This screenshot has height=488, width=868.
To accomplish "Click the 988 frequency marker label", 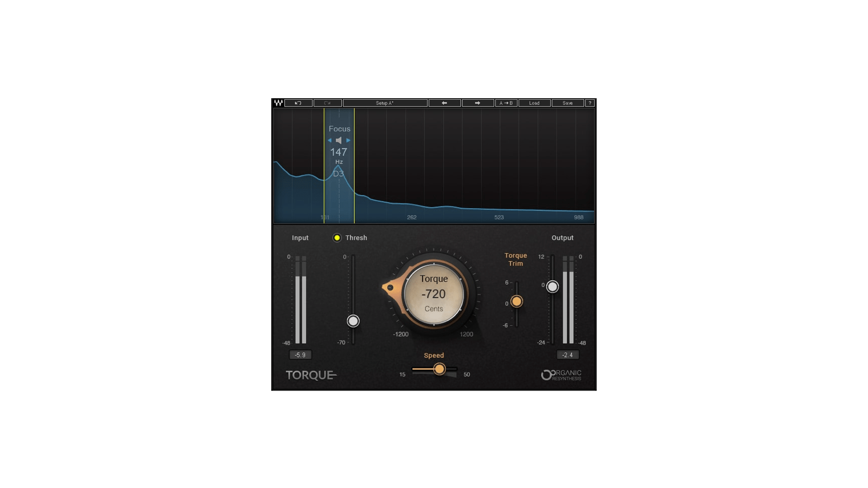I will click(x=579, y=217).
